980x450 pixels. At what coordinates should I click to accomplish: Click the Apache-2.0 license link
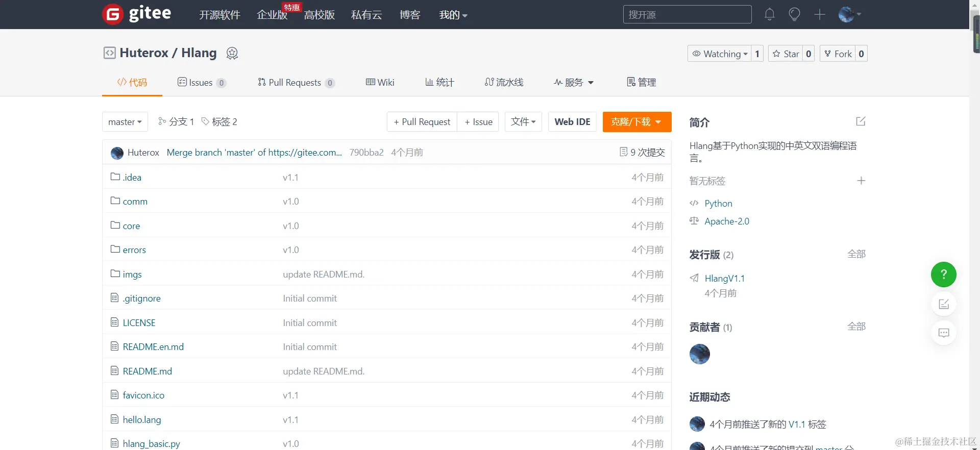tap(727, 221)
